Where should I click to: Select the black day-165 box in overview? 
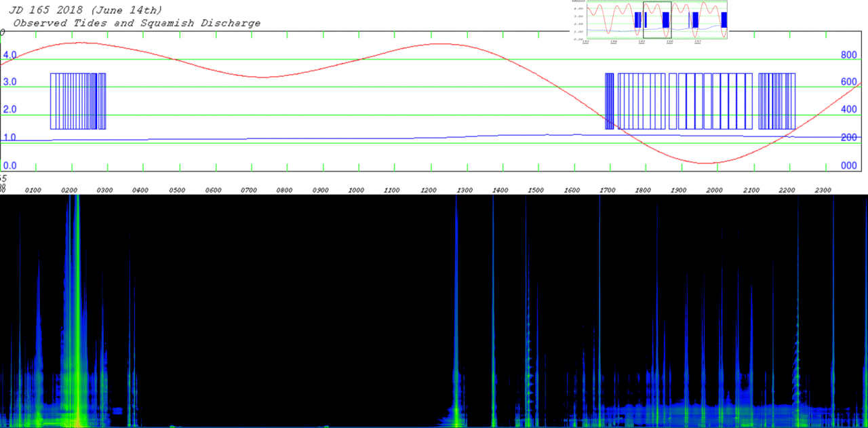657,20
